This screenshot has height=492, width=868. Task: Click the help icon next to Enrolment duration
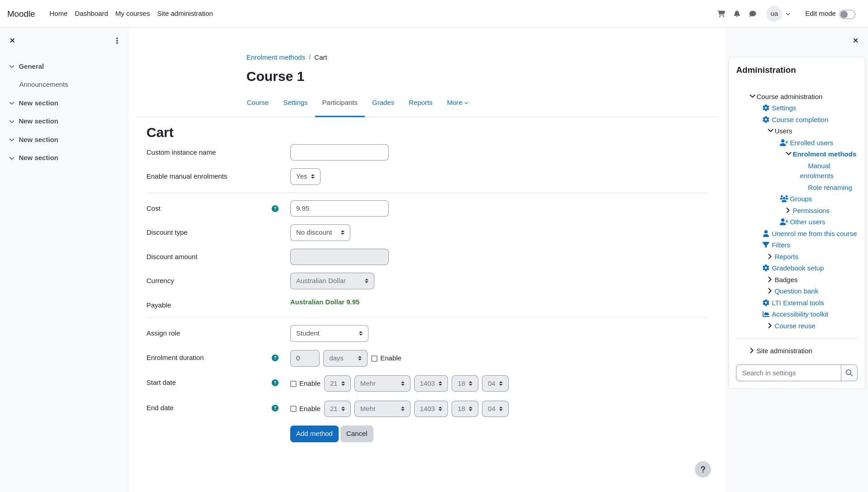coord(275,358)
